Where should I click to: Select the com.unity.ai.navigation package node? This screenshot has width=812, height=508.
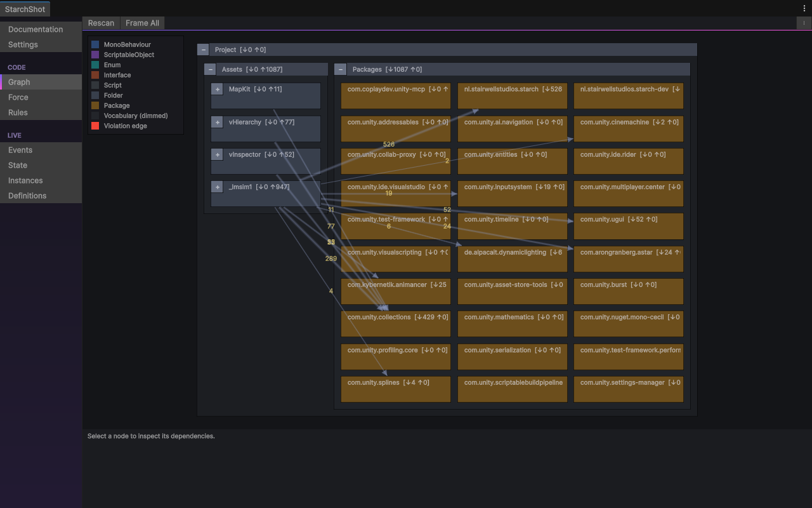point(513,128)
